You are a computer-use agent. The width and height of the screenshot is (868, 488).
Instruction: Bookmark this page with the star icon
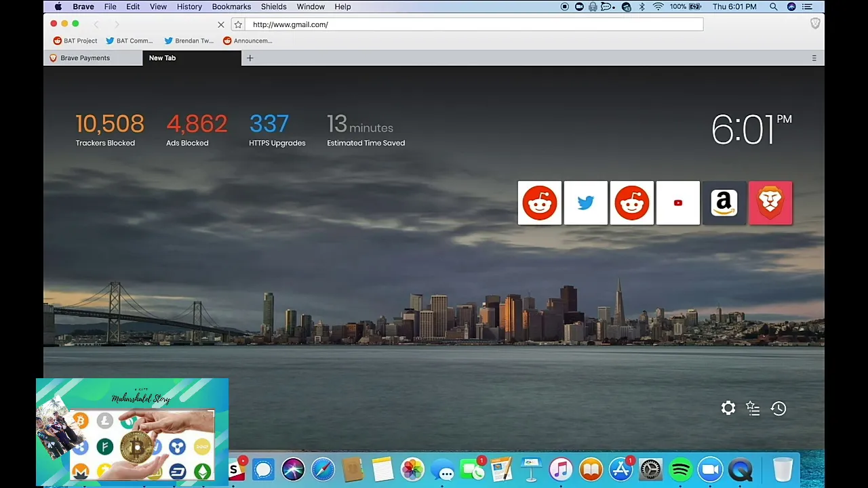tap(238, 24)
